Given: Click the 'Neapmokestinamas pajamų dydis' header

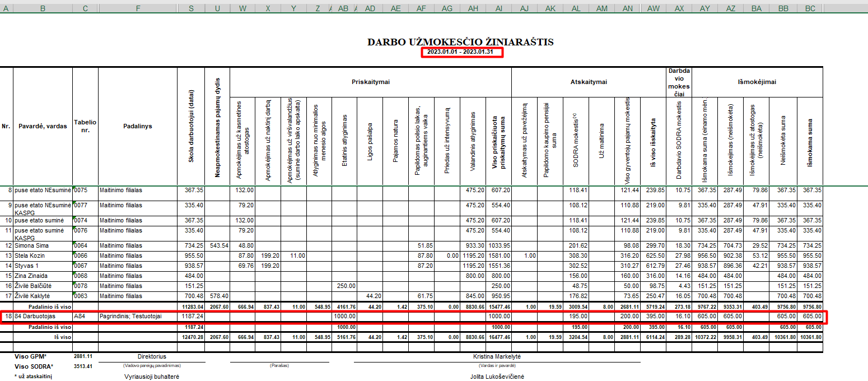Looking at the screenshot, I should click(x=217, y=126).
